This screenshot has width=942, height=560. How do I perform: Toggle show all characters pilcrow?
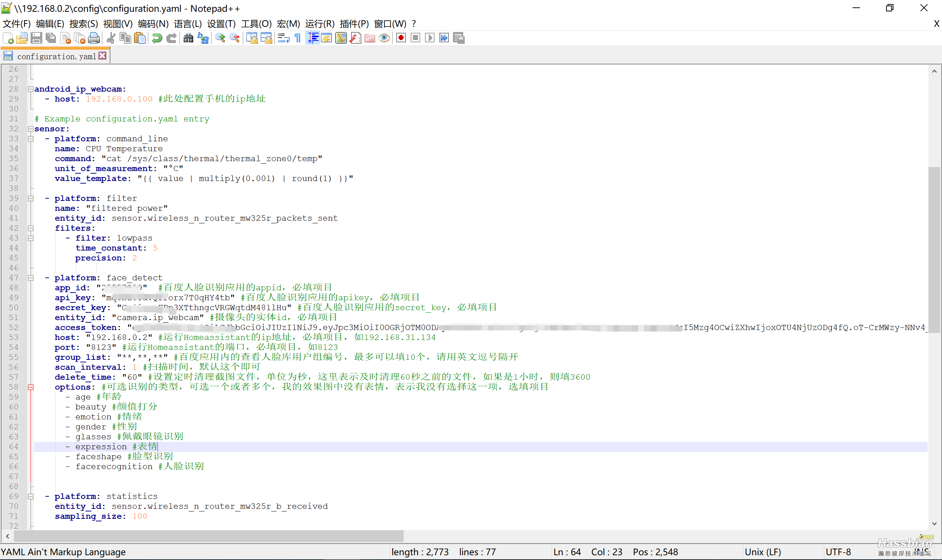pyautogui.click(x=298, y=38)
